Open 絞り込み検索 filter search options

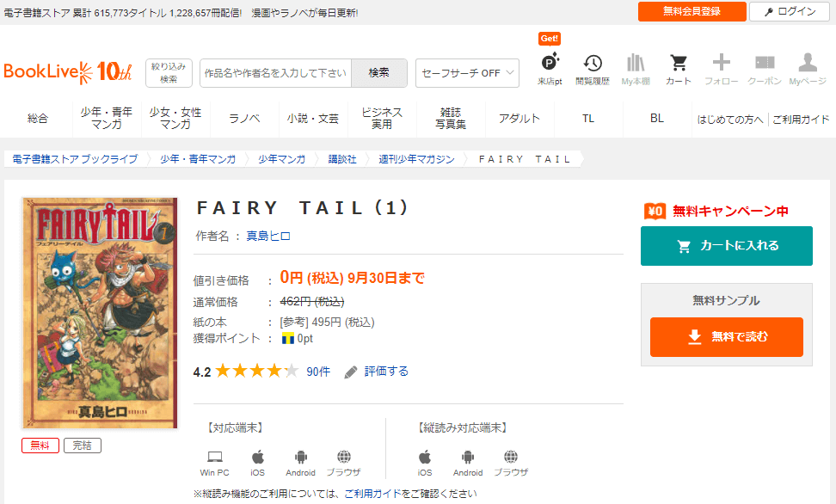pyautogui.click(x=169, y=73)
